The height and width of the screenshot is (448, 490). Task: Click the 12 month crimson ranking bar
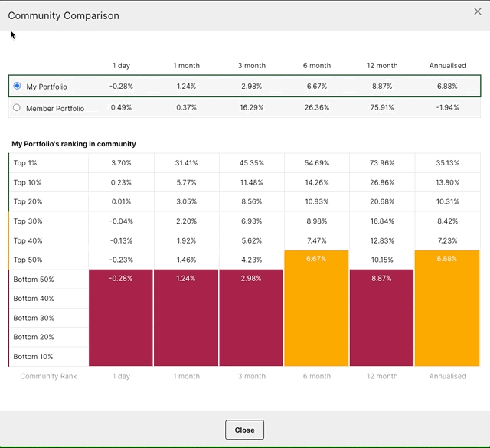coord(382,318)
